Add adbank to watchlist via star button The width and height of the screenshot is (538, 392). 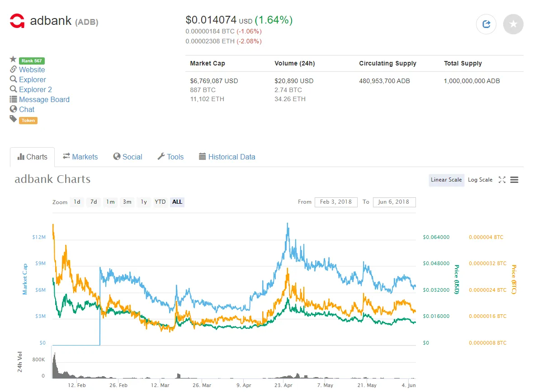(513, 24)
